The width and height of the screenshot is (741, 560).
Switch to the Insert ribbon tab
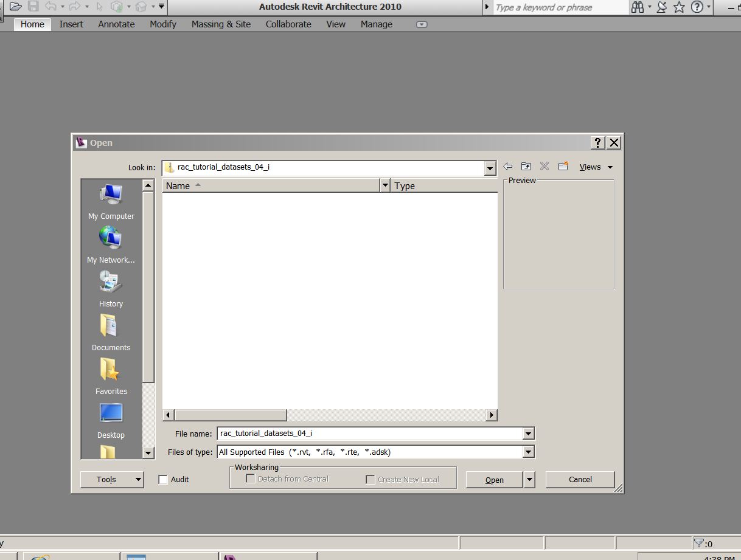point(71,24)
